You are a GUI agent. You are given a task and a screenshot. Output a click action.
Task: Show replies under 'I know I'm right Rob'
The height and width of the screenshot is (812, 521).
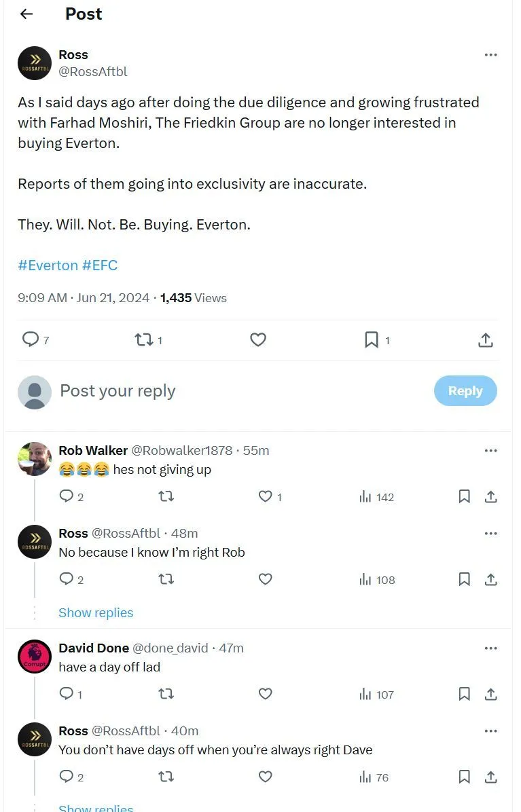(96, 612)
